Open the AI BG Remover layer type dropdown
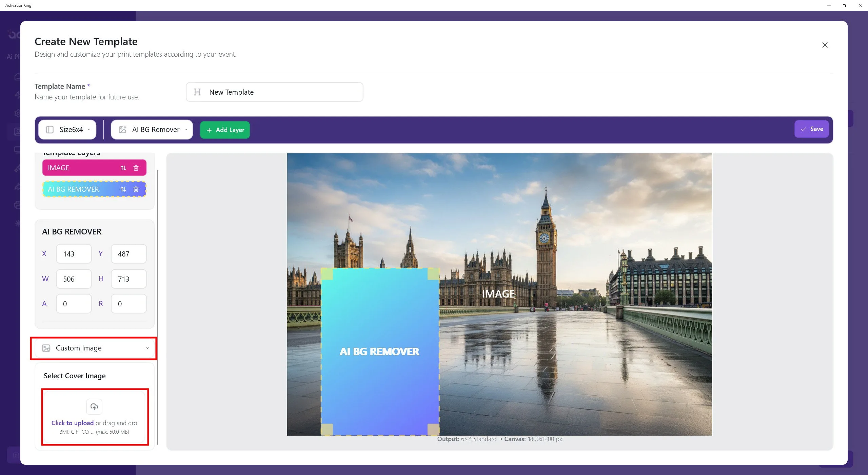This screenshot has height=475, width=868. pyautogui.click(x=152, y=130)
